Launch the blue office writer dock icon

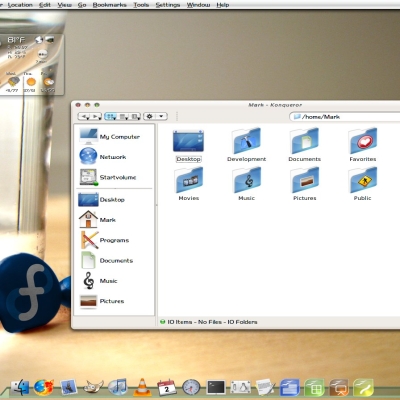click(x=290, y=387)
